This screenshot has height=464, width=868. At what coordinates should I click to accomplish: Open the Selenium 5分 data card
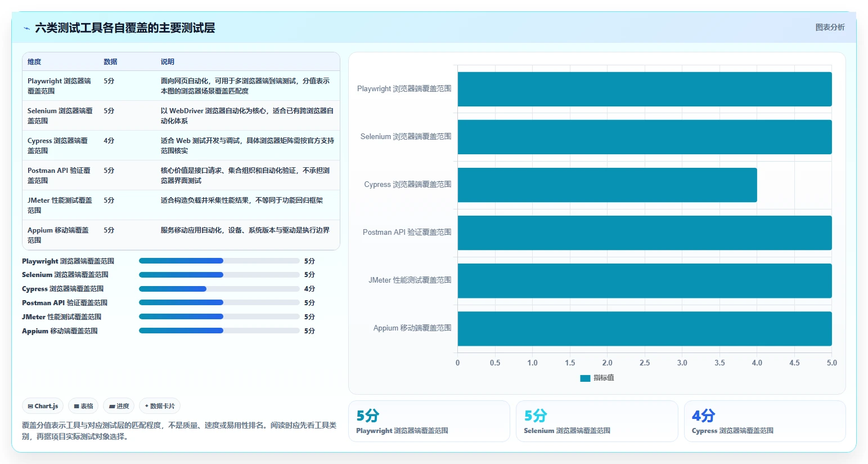tap(597, 421)
